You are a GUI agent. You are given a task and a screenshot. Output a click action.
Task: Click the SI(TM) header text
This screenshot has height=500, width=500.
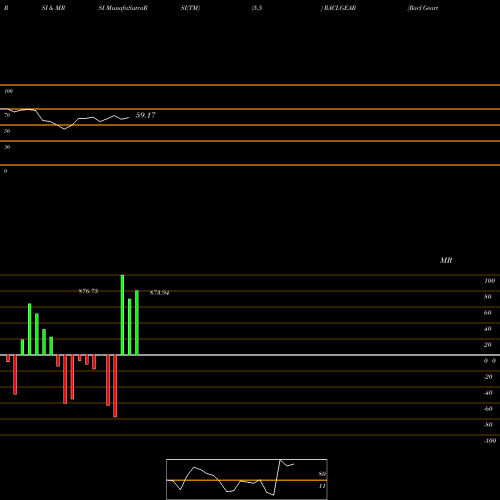[190, 8]
